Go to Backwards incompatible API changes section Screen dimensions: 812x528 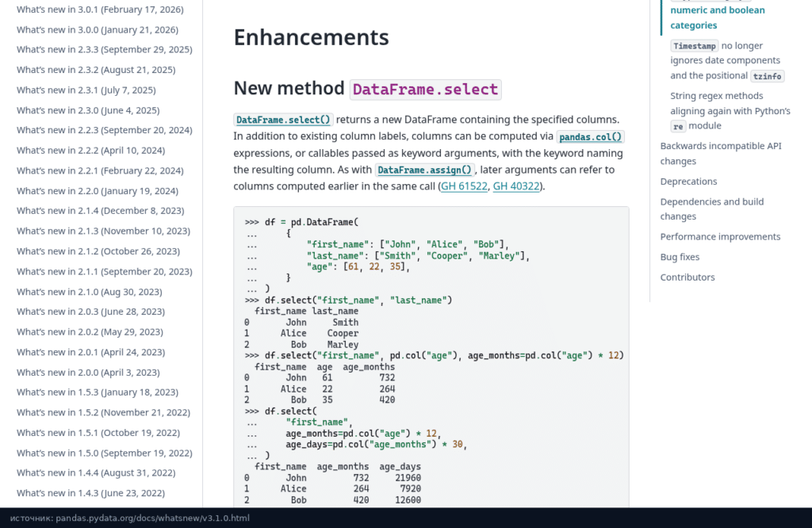pos(721,153)
